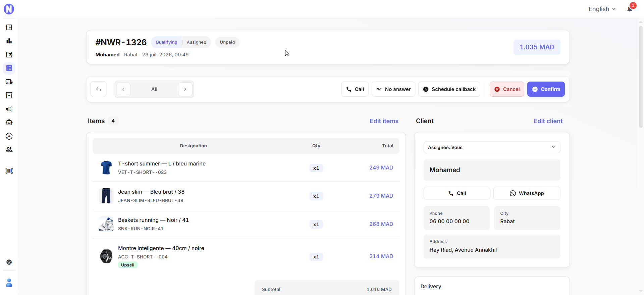
Task: Open the wallet icon in sidebar
Action: 9,55
